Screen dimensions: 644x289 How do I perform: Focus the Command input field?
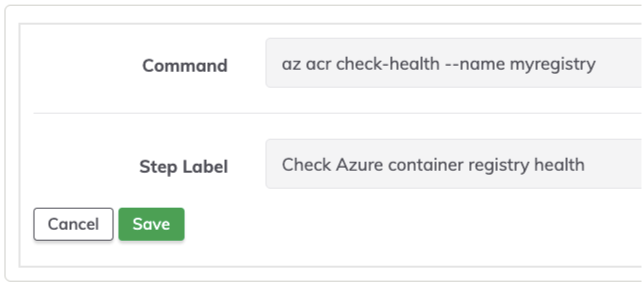click(454, 63)
